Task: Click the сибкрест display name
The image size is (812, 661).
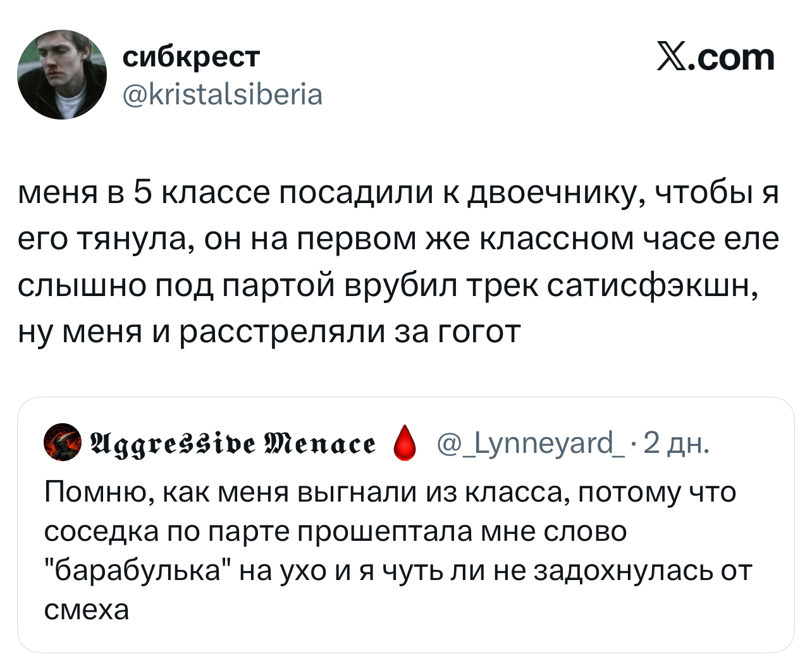Action: 191,56
